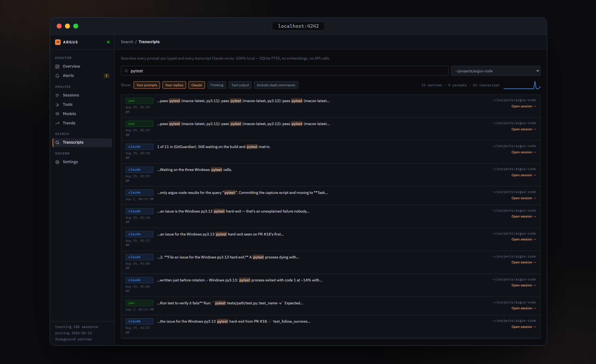Click the Argus eye logo icon
This screenshot has height=364, width=596.
click(58, 42)
